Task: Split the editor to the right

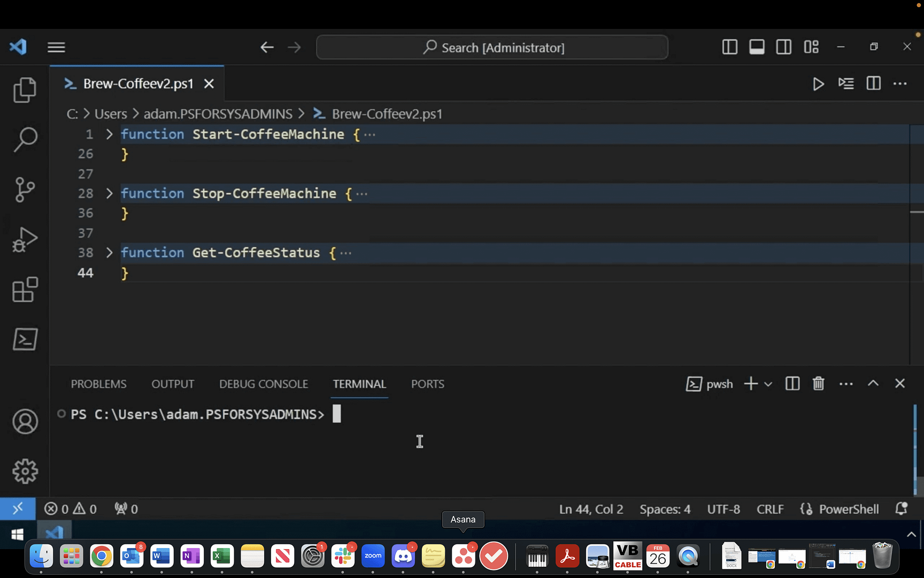Action: pyautogui.click(x=873, y=83)
